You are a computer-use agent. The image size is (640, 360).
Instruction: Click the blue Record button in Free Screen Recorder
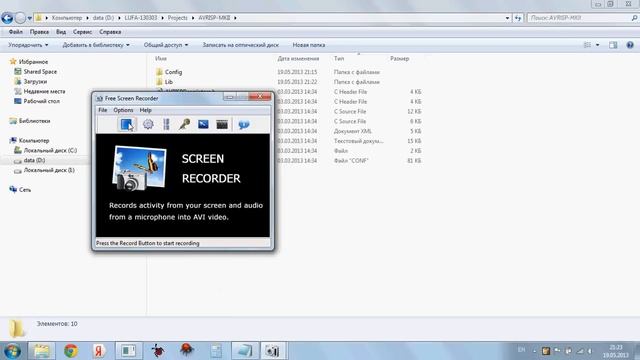pos(127,124)
